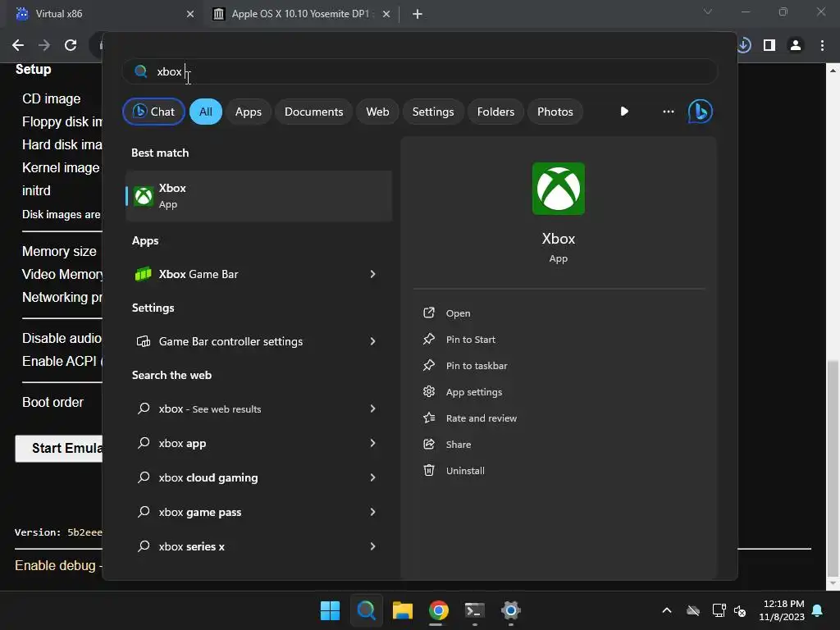Show more filter tabs with the arrow
The width and height of the screenshot is (840, 630).
tap(624, 112)
